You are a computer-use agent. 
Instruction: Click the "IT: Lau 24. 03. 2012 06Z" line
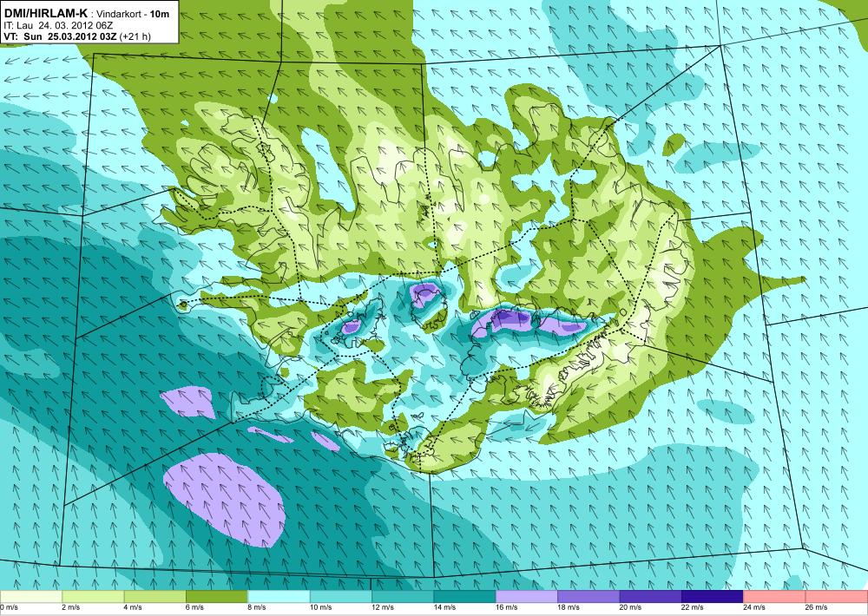[58, 25]
